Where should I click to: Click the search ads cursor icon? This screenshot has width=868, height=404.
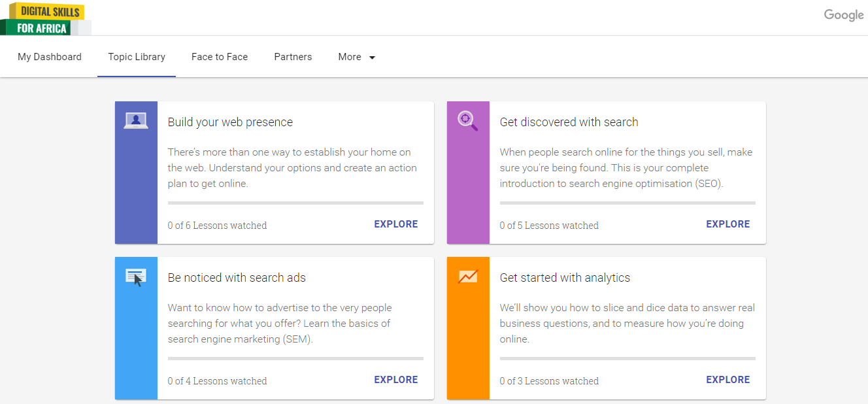[136, 277]
